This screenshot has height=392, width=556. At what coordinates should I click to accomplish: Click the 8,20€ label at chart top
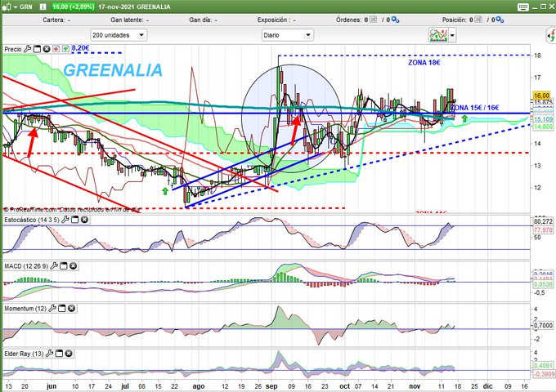80,48
